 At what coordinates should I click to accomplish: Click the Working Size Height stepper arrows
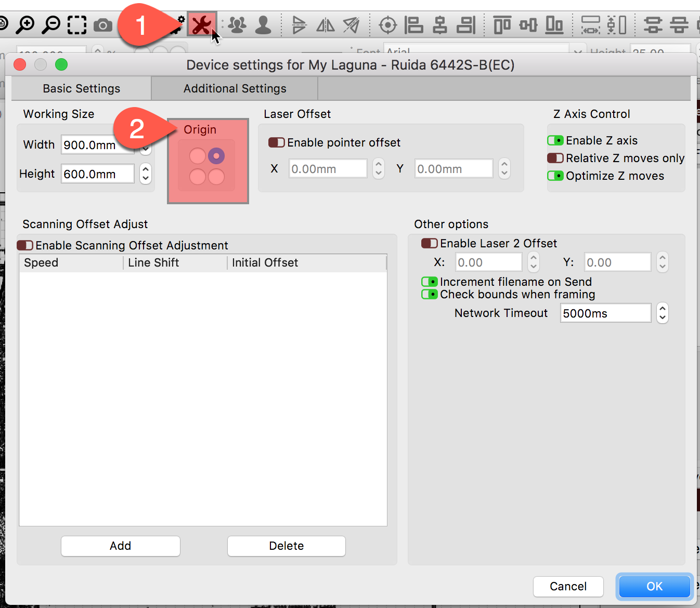pyautogui.click(x=146, y=174)
